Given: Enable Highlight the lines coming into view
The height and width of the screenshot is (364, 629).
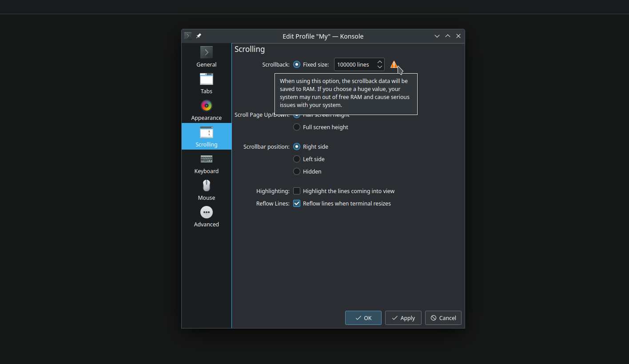Looking at the screenshot, I should [x=296, y=191].
